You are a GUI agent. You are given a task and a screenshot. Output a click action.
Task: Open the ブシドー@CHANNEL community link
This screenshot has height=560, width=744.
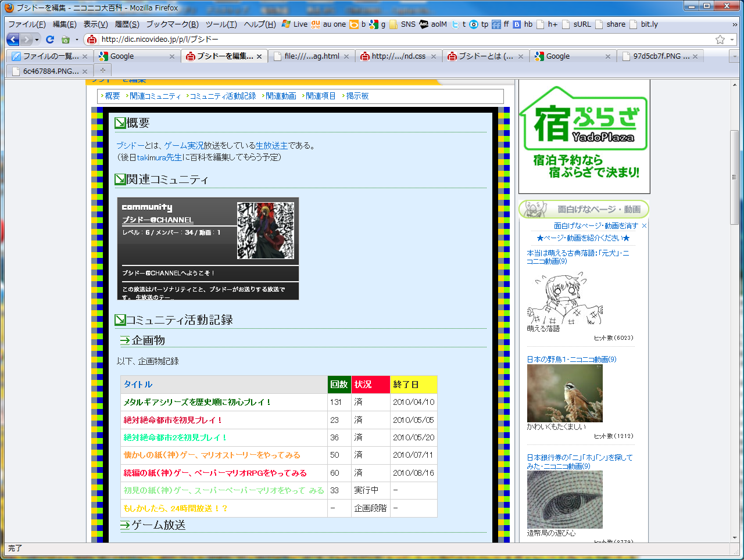[x=158, y=220]
